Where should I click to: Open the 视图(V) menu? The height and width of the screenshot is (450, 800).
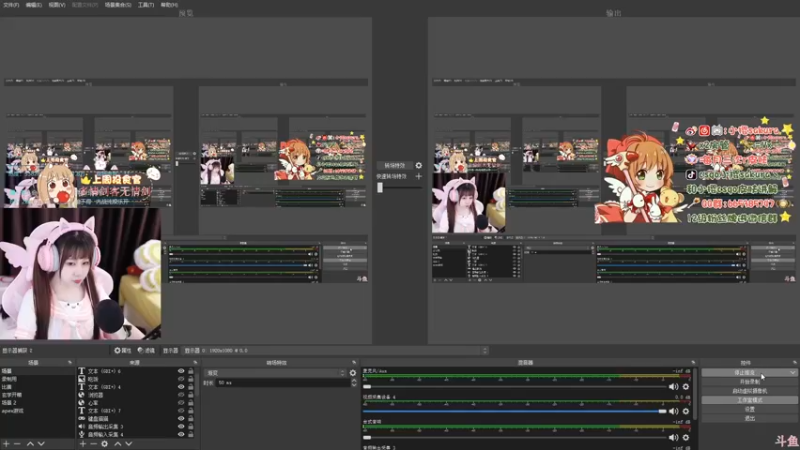[57, 5]
